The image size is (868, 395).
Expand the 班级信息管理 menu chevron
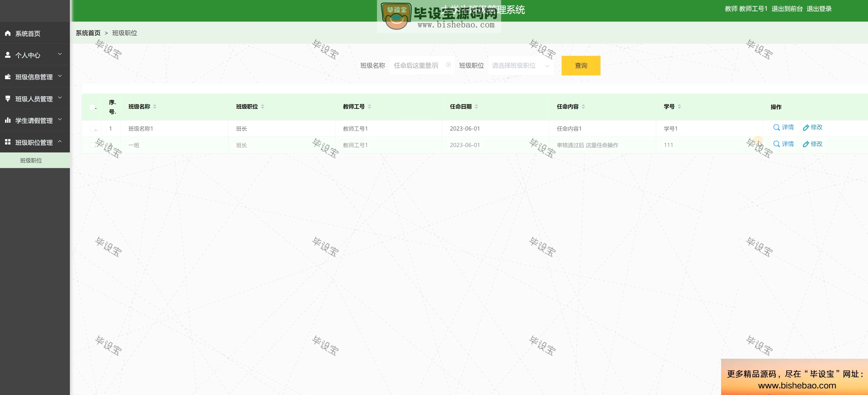pyautogui.click(x=60, y=76)
